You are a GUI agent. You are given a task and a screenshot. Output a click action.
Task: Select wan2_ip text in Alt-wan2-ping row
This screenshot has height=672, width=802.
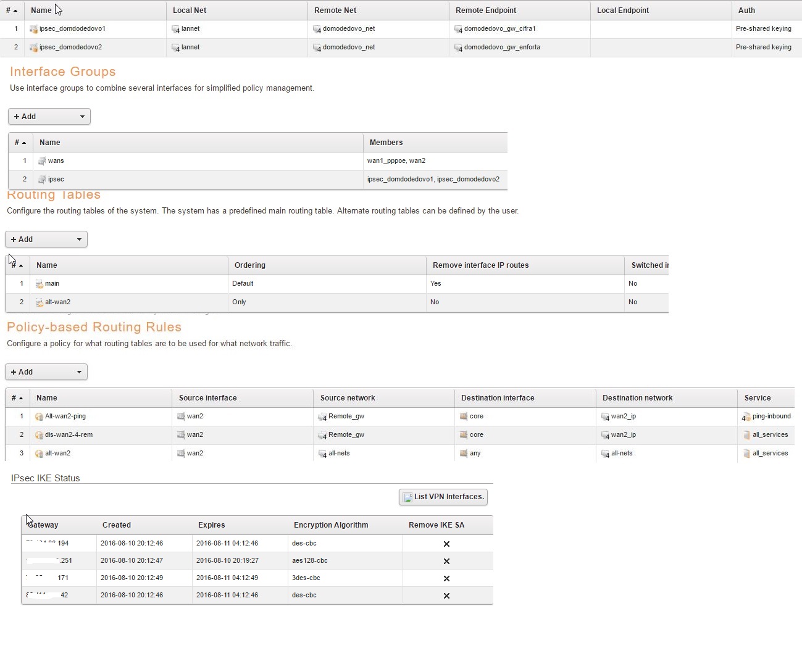click(624, 417)
